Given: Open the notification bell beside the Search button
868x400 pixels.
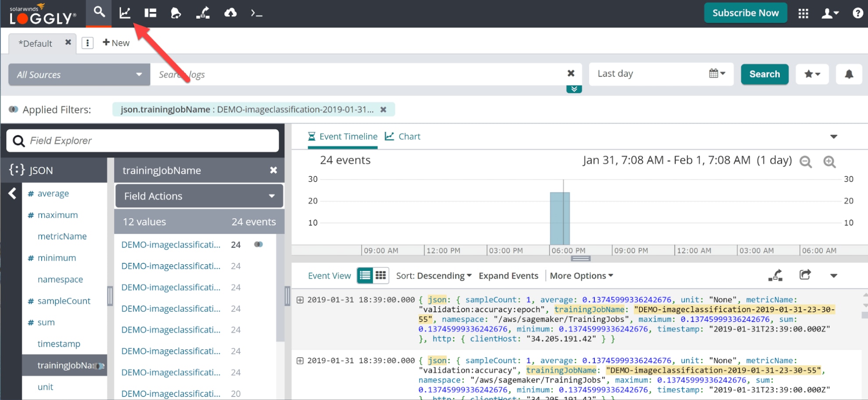Looking at the screenshot, I should pos(849,74).
